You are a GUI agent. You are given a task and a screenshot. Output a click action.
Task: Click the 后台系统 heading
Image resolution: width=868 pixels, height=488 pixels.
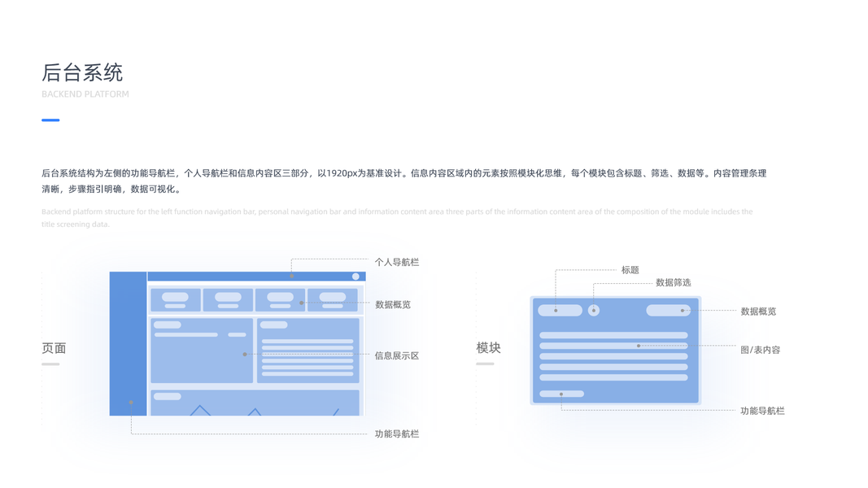pyautogui.click(x=82, y=72)
